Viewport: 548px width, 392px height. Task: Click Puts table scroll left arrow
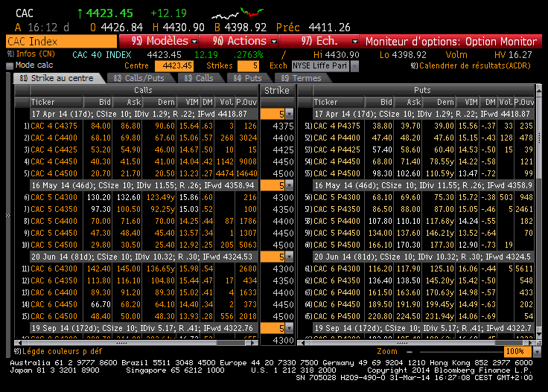point(302,343)
